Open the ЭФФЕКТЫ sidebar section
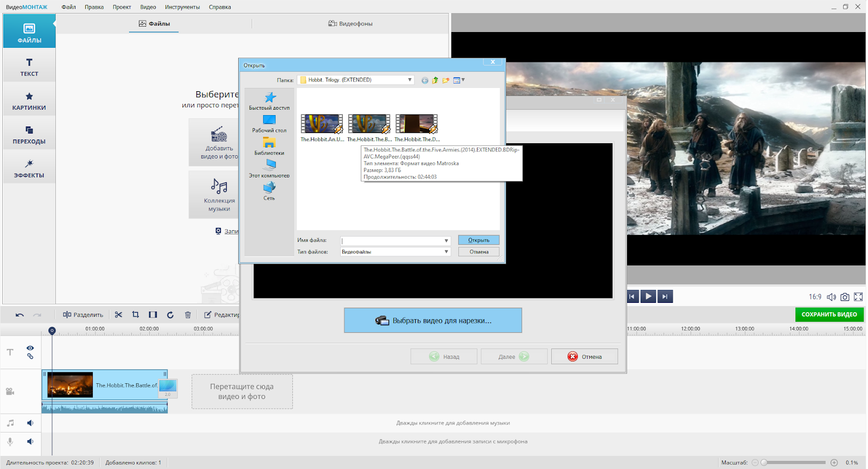Screen dimensions: 868x469 (x=29, y=168)
